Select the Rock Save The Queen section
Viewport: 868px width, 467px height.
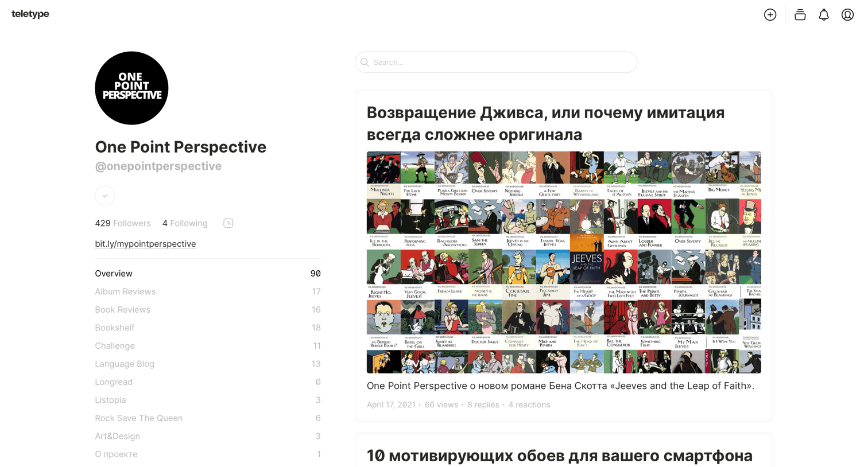pyautogui.click(x=208, y=418)
